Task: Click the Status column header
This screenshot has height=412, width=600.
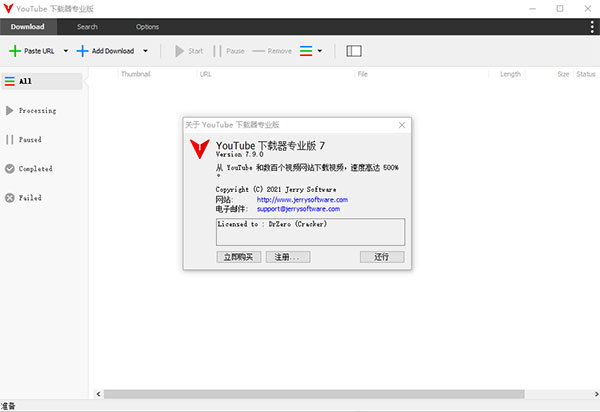Action: (586, 74)
